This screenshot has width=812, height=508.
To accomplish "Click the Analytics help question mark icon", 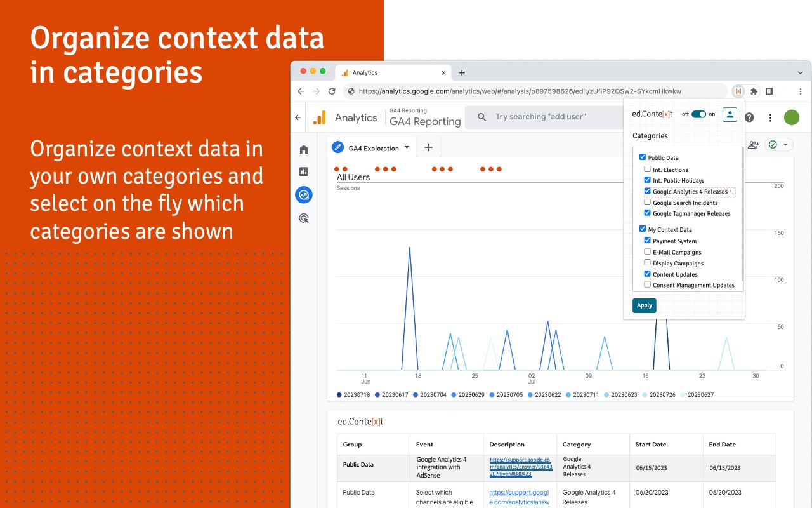I will pyautogui.click(x=749, y=117).
